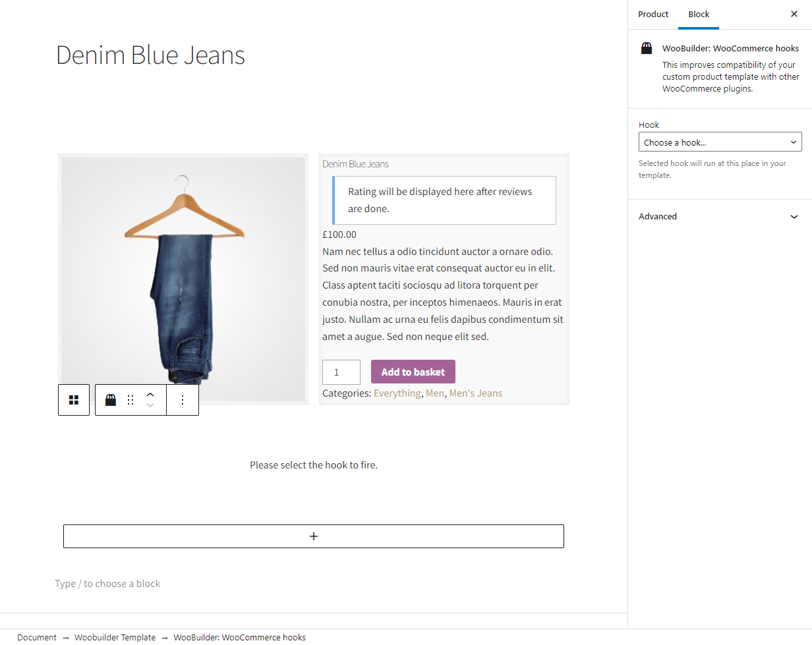
Task: Click the small Denim Blue Jeans product title
Action: click(355, 164)
